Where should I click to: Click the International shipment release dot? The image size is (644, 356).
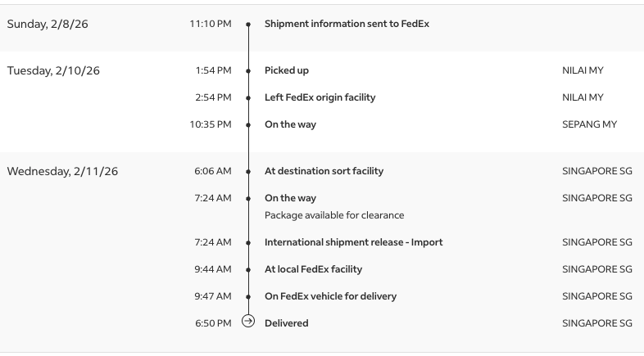click(x=248, y=242)
